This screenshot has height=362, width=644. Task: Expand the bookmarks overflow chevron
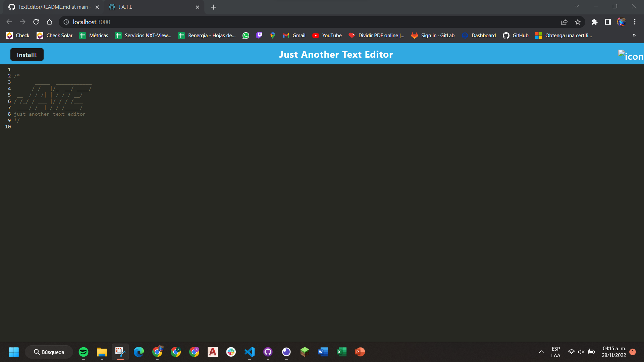tap(635, 35)
